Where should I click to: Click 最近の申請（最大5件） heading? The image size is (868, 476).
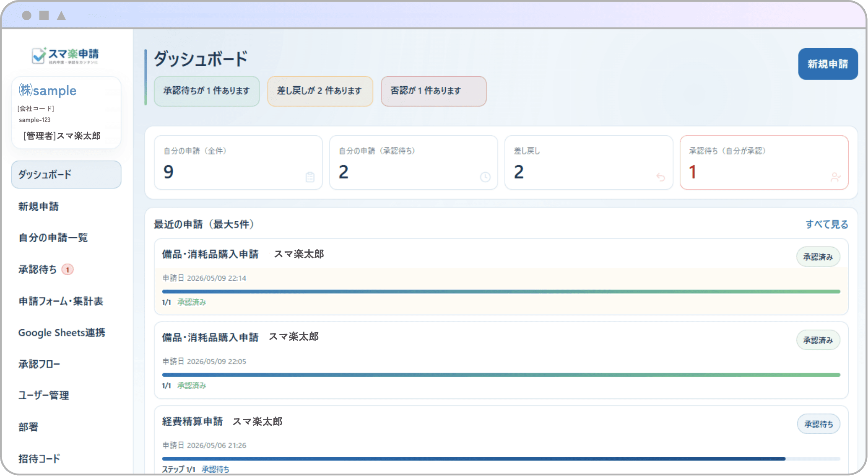[204, 224]
